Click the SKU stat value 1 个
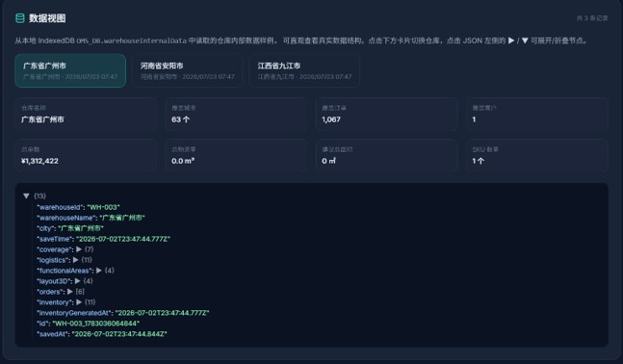Screen dimensions: 623x364 pyautogui.click(x=478, y=161)
